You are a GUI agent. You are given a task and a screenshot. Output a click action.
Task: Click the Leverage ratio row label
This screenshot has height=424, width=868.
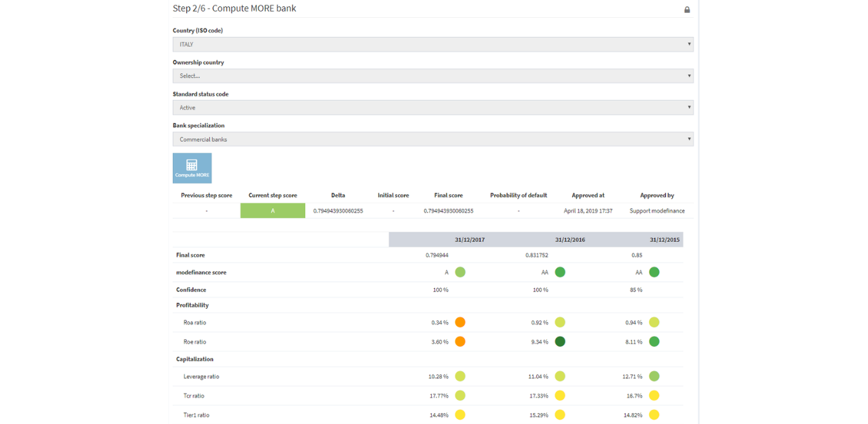201,377
